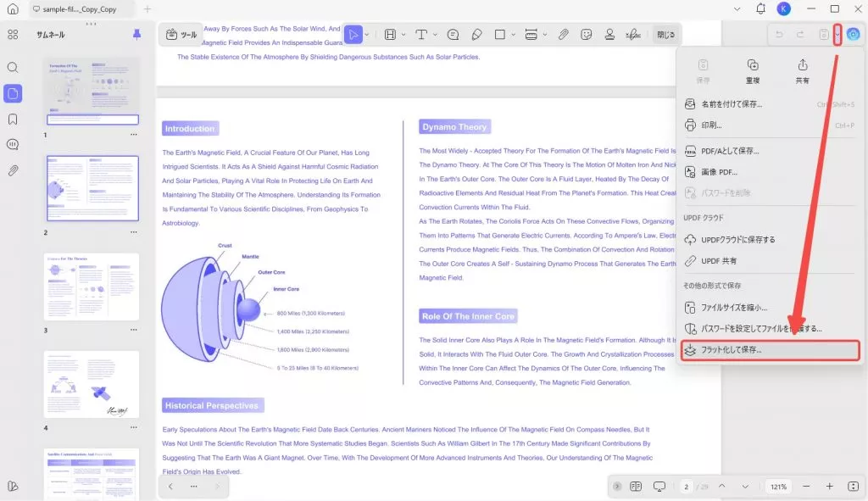
Task: Click the grid tools icon atop sidebar
Action: [13, 34]
